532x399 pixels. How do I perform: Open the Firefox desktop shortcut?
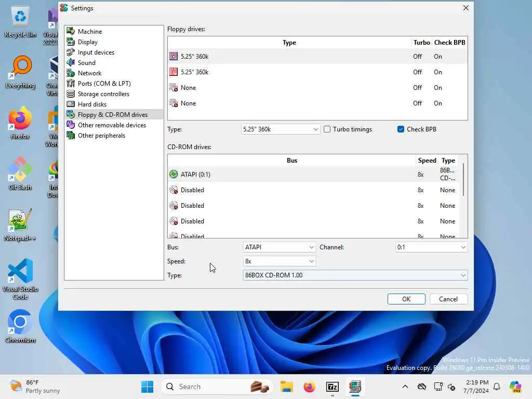click(x=20, y=123)
